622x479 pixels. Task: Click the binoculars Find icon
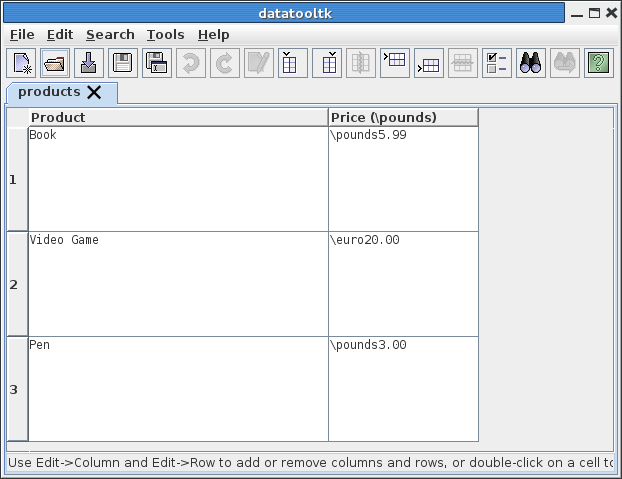point(530,64)
